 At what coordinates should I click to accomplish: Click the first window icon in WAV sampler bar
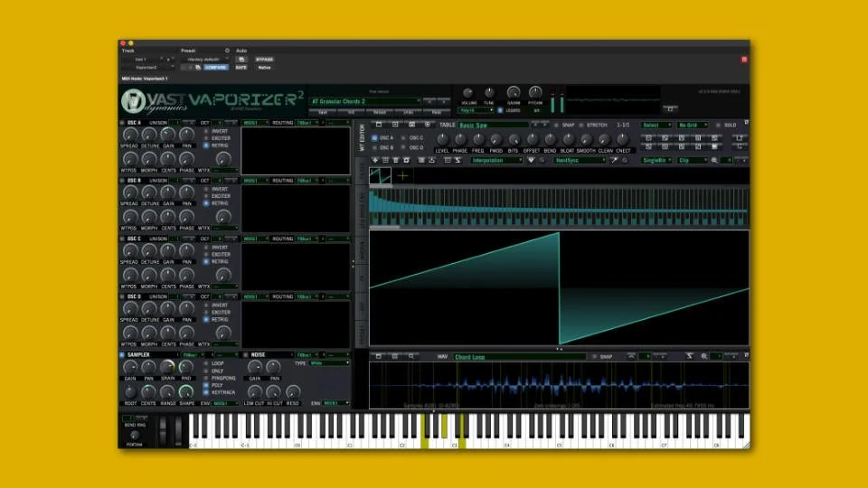379,356
